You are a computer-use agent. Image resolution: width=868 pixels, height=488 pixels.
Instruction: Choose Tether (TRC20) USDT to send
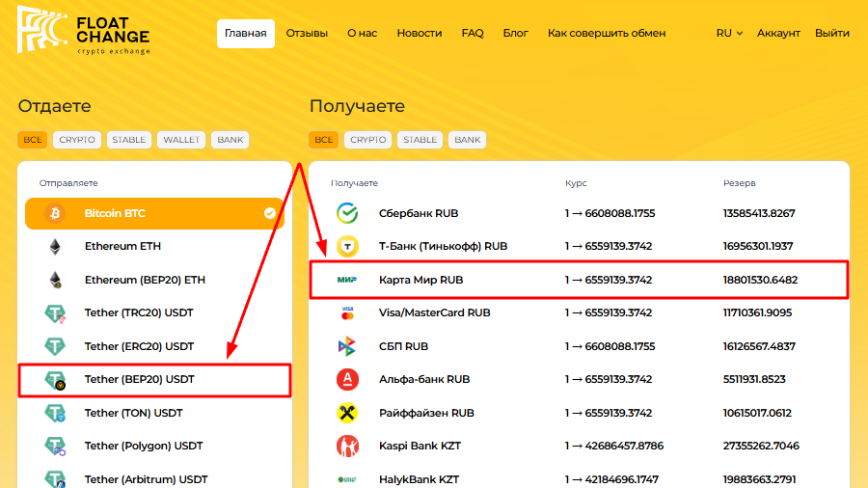pos(154,313)
